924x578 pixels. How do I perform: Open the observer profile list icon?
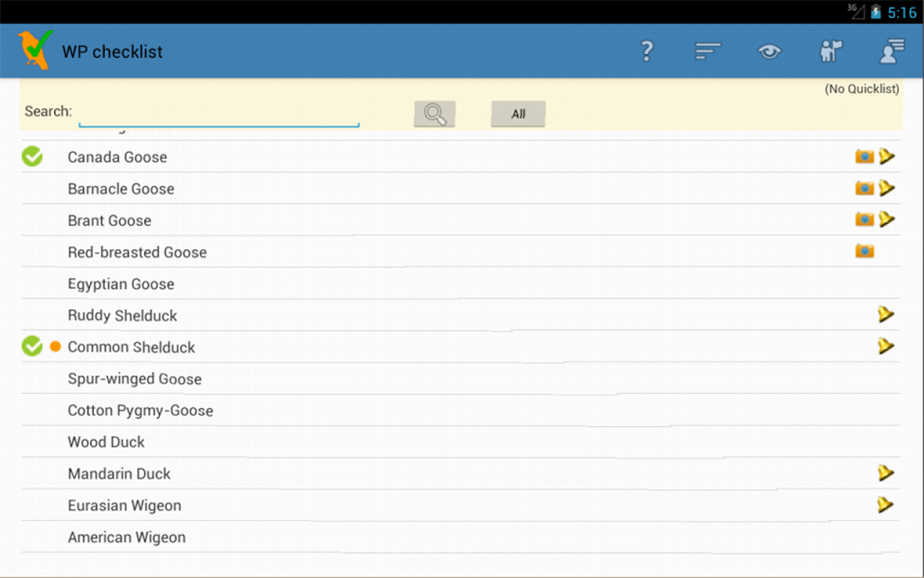tap(892, 51)
